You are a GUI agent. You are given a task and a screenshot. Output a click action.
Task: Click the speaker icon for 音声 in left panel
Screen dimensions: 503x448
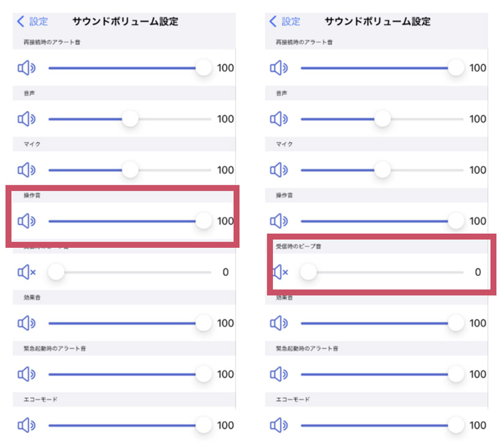[x=27, y=119]
